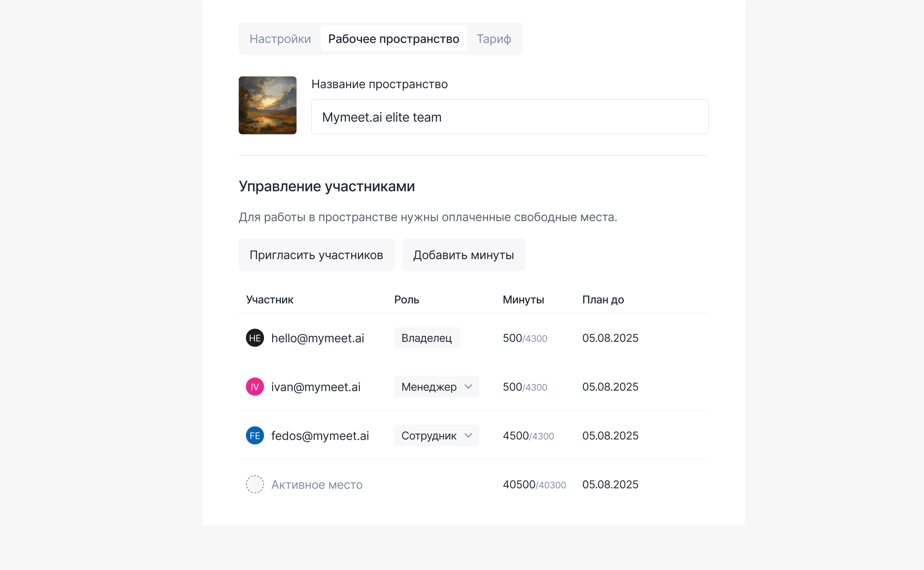Select the Рабочее пространство tab
This screenshot has width=924, height=570.
click(x=393, y=39)
